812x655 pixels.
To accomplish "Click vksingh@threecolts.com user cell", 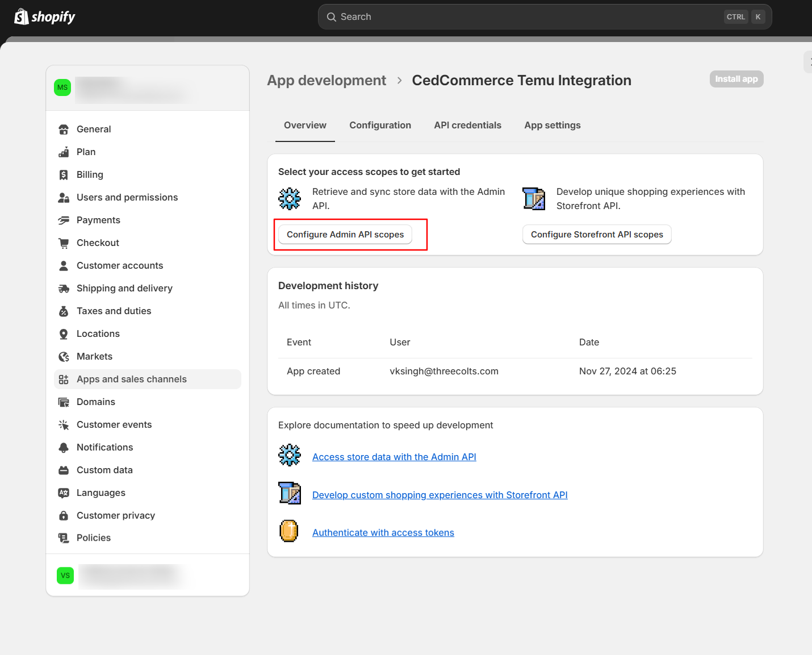I will [x=444, y=372].
